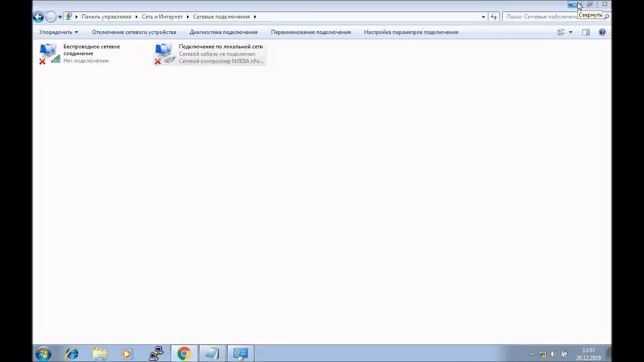Expand arrow after Сеть и Интернет breadcrumb
This screenshot has height=362, width=644.
188,17
